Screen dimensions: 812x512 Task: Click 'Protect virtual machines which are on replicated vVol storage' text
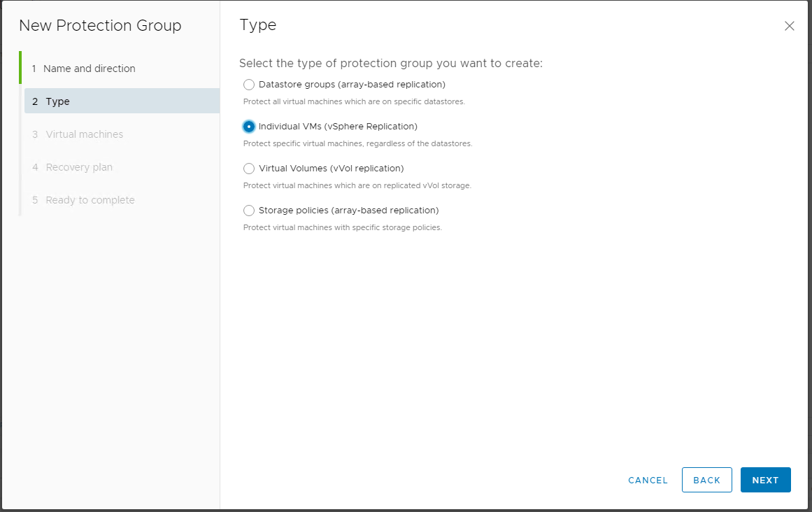[357, 185]
